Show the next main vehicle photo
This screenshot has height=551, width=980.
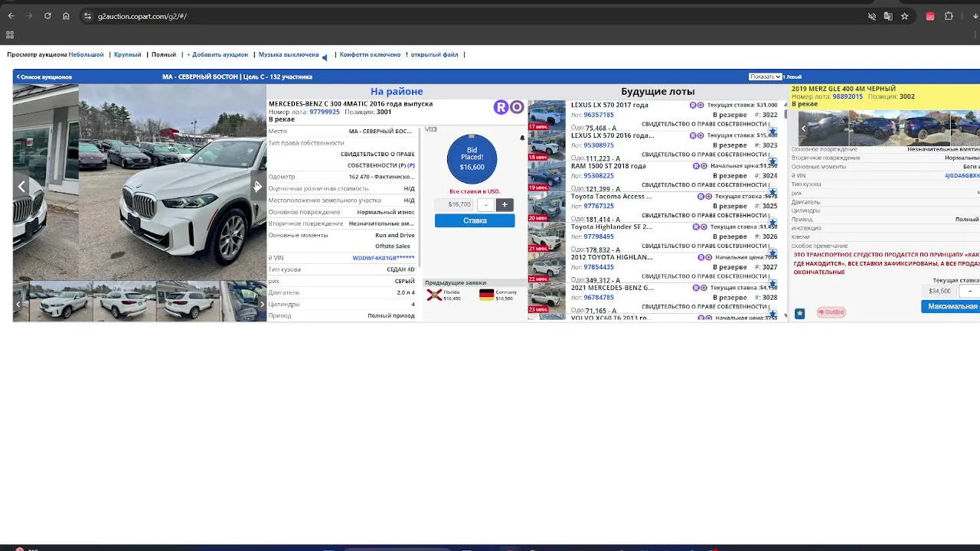[x=257, y=186]
